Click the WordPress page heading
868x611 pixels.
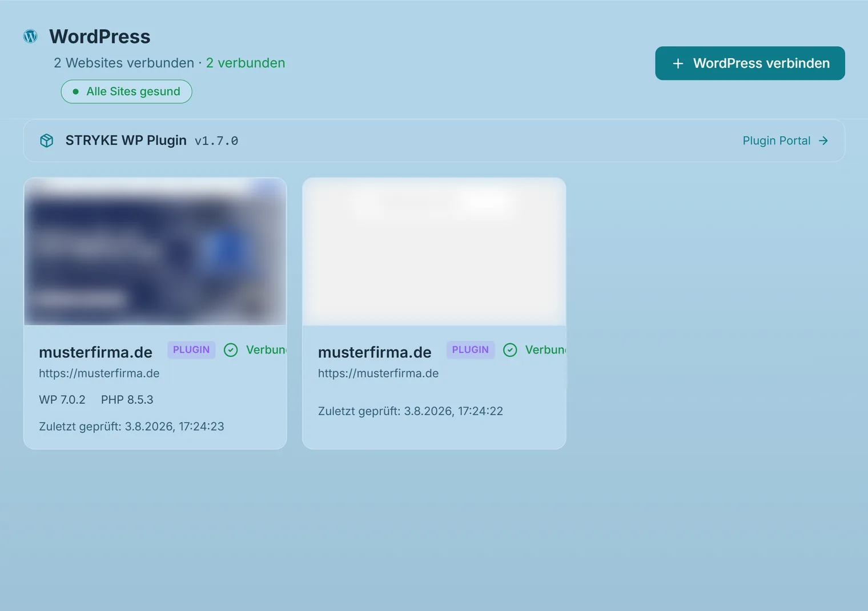[100, 37]
